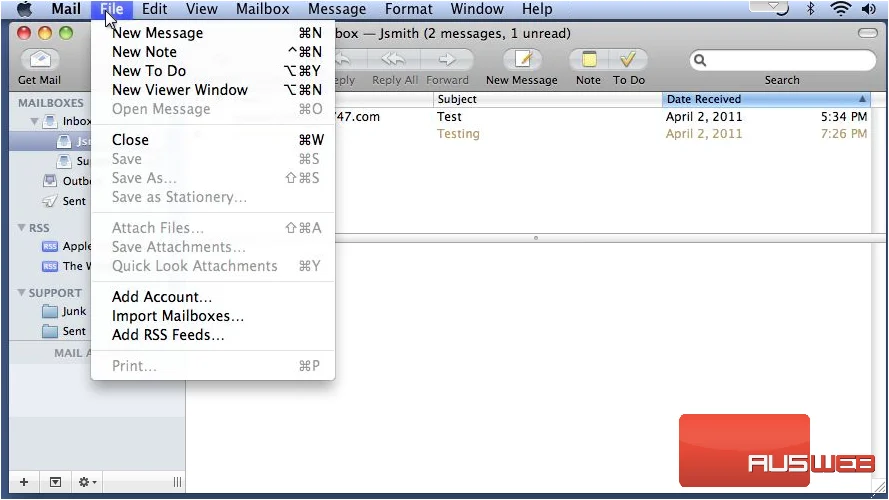The width and height of the screenshot is (889, 500).
Task: Click The W RSS feed in sidebar
Action: (66, 266)
